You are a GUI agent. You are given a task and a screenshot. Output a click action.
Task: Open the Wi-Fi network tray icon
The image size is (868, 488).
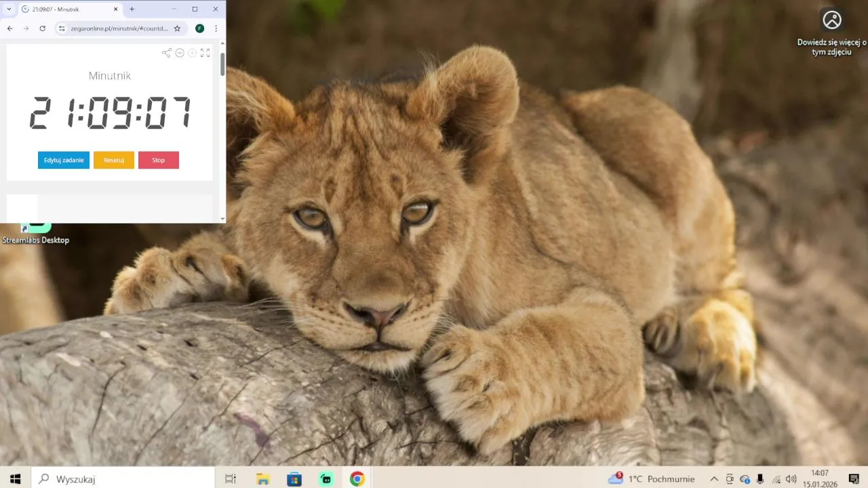[x=776, y=479]
